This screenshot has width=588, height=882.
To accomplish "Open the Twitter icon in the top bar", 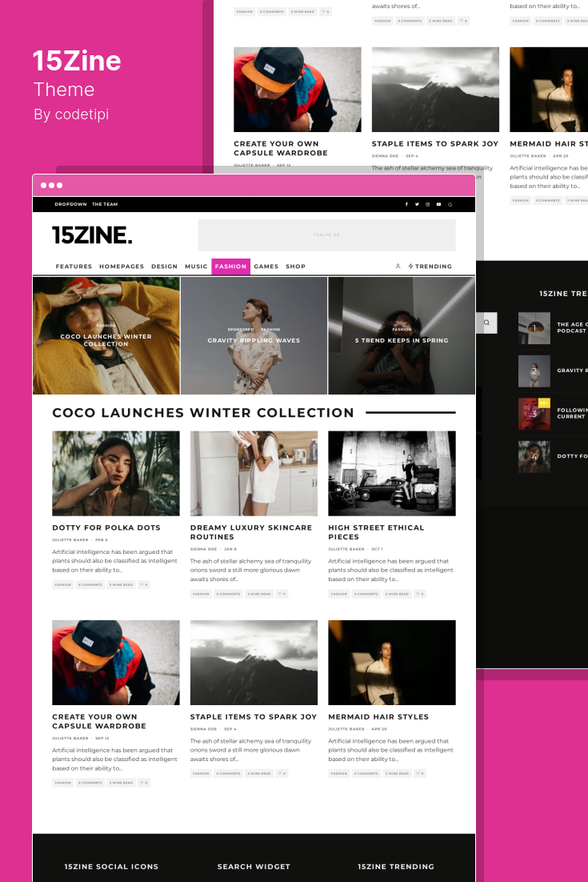I will pyautogui.click(x=417, y=204).
